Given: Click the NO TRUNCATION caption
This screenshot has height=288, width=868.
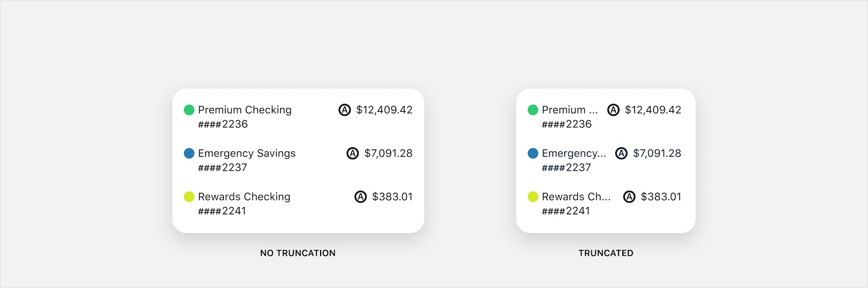Looking at the screenshot, I should 298,253.
